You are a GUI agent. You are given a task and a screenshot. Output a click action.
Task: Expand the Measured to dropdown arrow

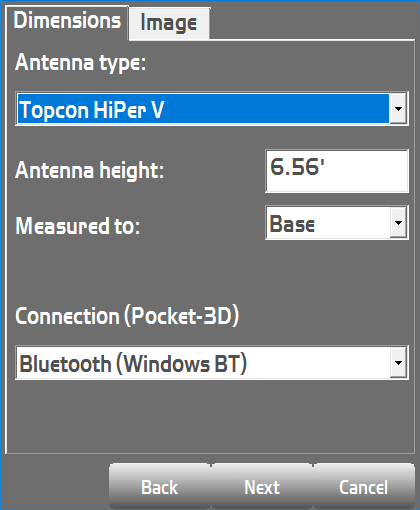tap(398, 223)
